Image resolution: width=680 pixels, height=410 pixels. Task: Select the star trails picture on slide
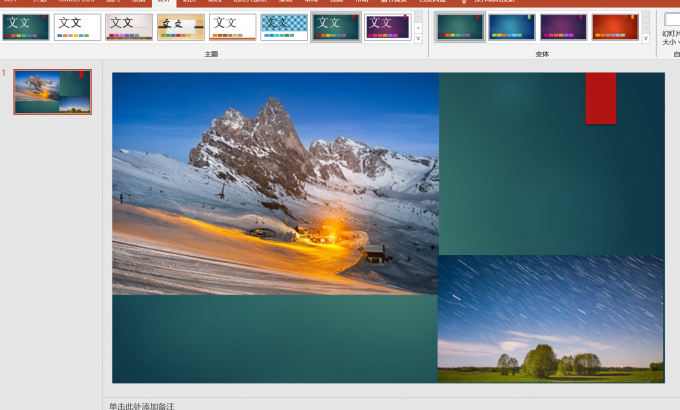pyautogui.click(x=551, y=319)
